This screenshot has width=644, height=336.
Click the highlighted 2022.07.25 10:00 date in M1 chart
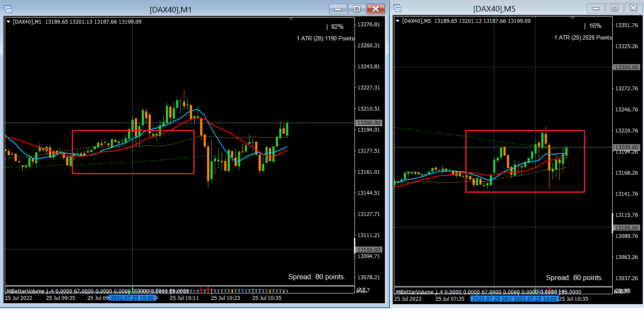tap(132, 298)
